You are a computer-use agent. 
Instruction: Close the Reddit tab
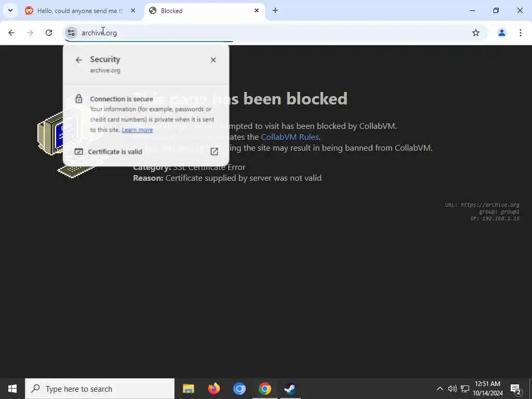(133, 10)
